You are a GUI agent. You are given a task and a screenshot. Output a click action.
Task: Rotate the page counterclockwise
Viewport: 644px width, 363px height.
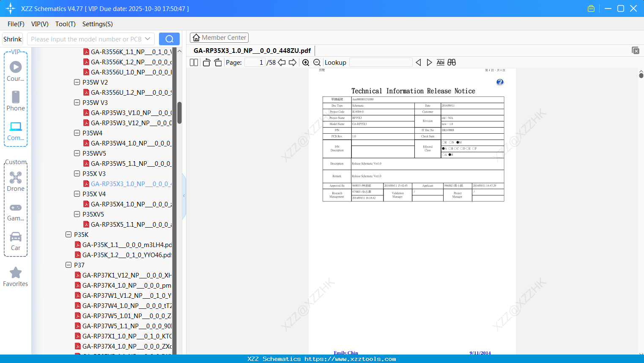(x=206, y=62)
